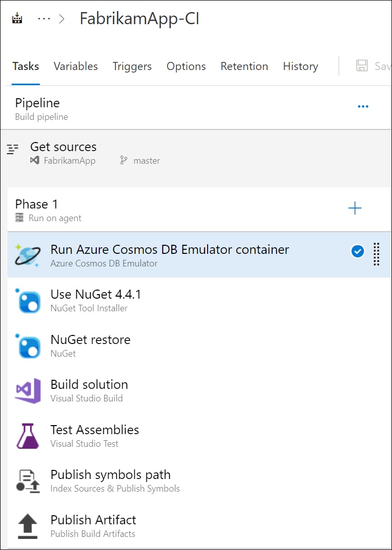The width and height of the screenshot is (392, 550).
Task: Click the drag handle on Cosmos DB task
Action: (x=376, y=254)
